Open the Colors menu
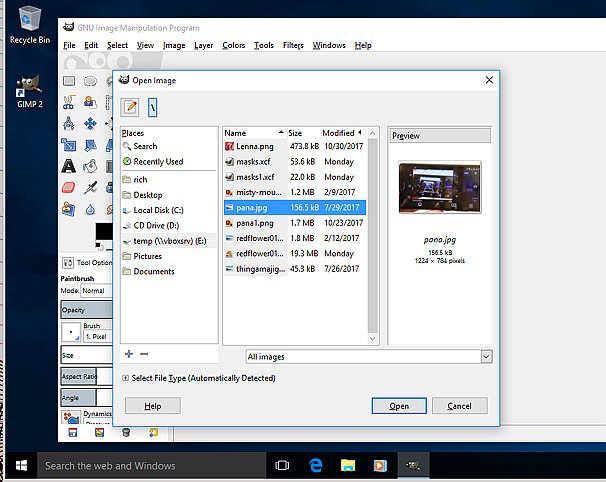 (x=233, y=45)
